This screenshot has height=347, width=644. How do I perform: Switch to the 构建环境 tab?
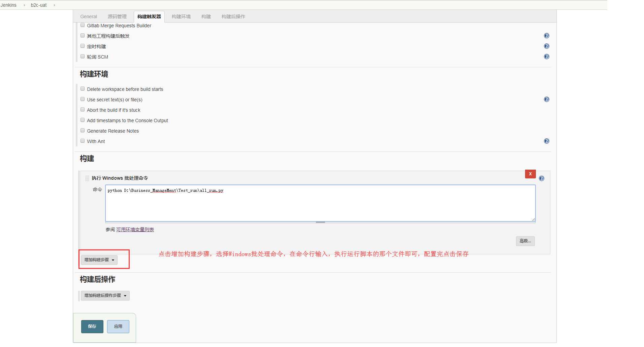pyautogui.click(x=181, y=16)
